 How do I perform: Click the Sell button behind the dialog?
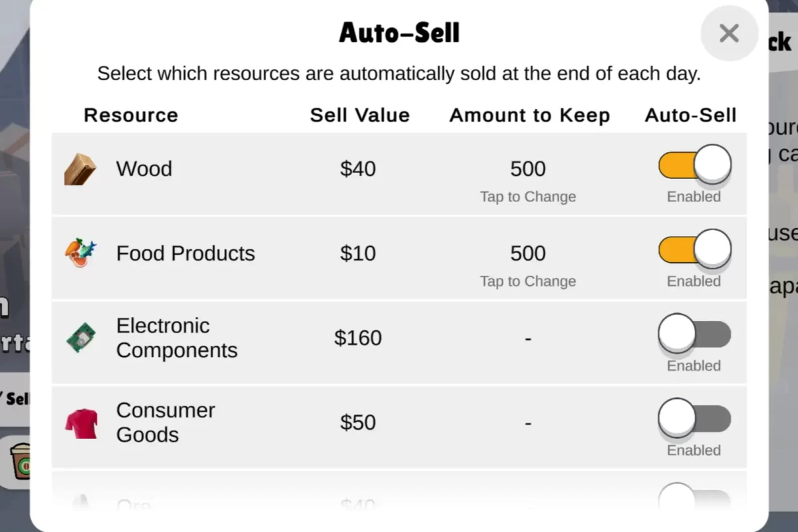click(16, 399)
